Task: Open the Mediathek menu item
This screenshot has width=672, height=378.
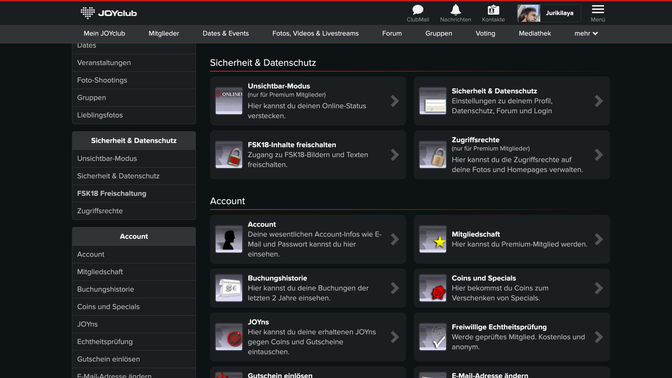Action: [x=535, y=33]
